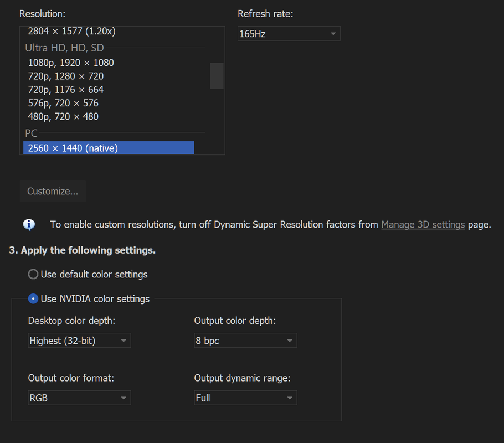This screenshot has height=443, width=504.
Task: Click the resolution list scrollbar thumb
Action: (217, 76)
